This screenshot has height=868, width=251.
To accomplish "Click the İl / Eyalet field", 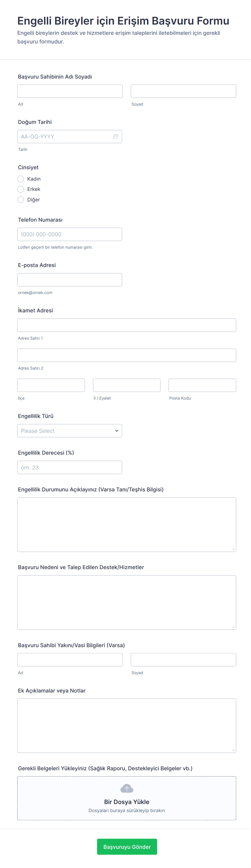I will click(x=127, y=385).
